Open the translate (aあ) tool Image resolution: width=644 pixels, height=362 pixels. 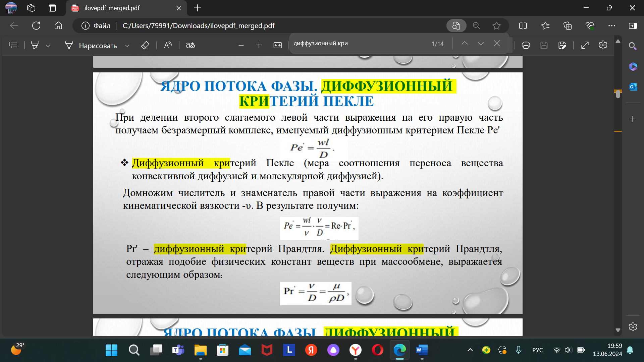(190, 45)
